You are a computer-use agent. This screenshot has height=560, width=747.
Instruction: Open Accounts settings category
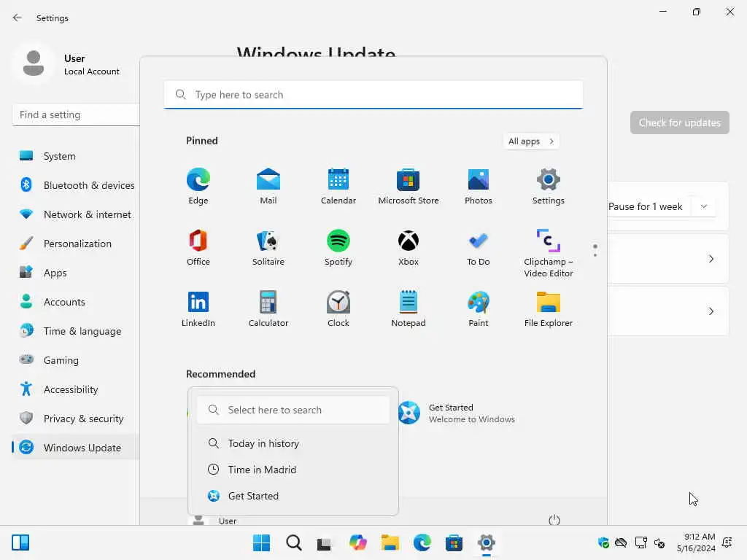pyautogui.click(x=76, y=301)
